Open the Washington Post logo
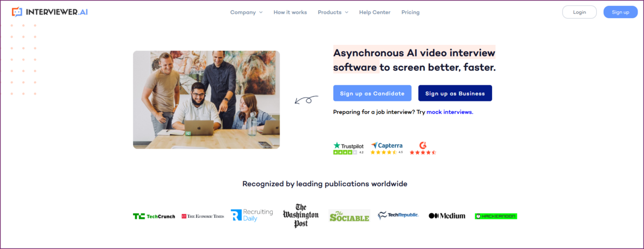Viewport: 644px width, 249px height. 301,216
